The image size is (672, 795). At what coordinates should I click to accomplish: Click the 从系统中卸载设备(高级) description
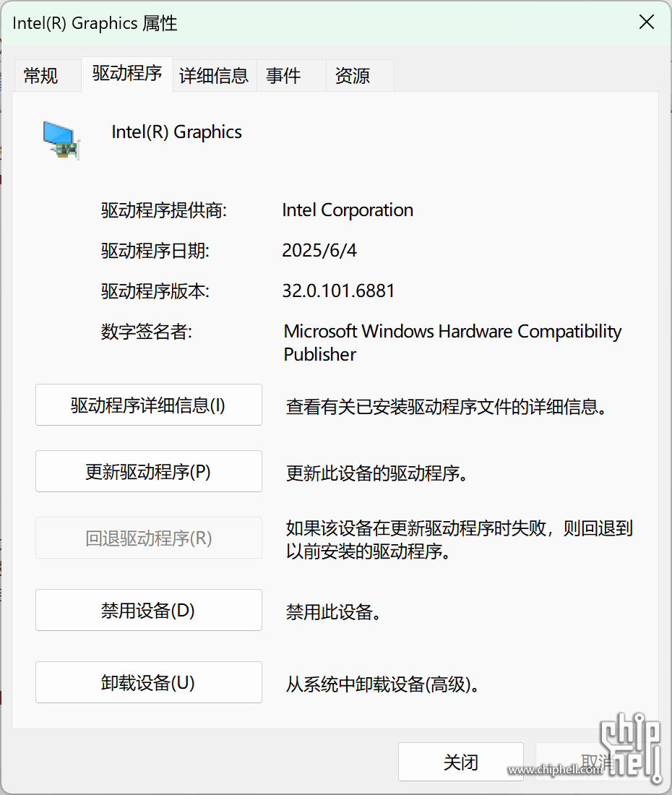coord(382,684)
